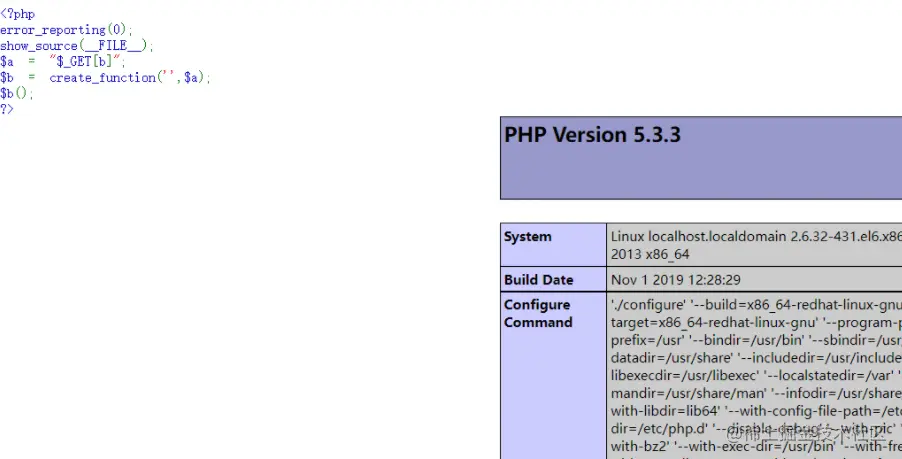Click the 'error_reporting(0);' code line

(66, 30)
